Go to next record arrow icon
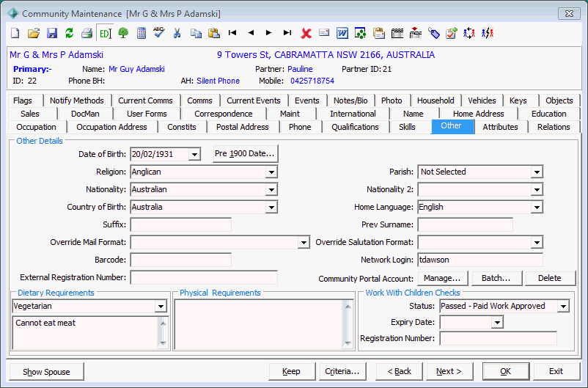Screen dimensions: 588x388 click(268, 33)
